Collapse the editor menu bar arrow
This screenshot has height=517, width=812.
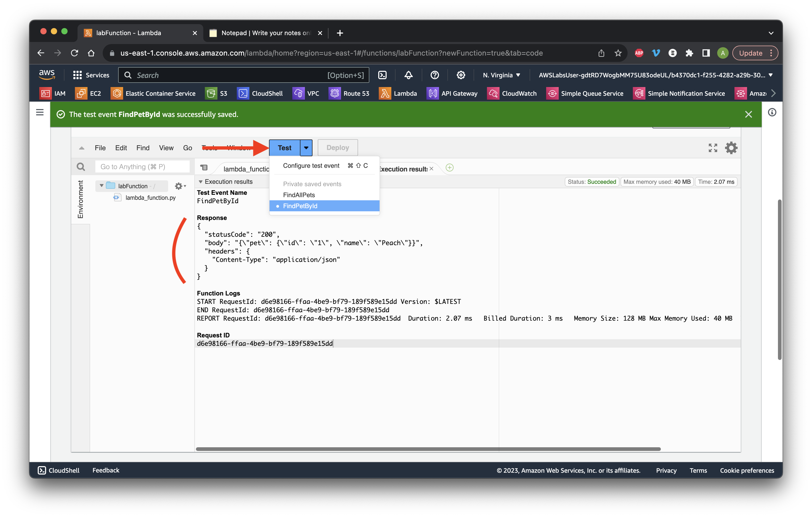coord(82,148)
